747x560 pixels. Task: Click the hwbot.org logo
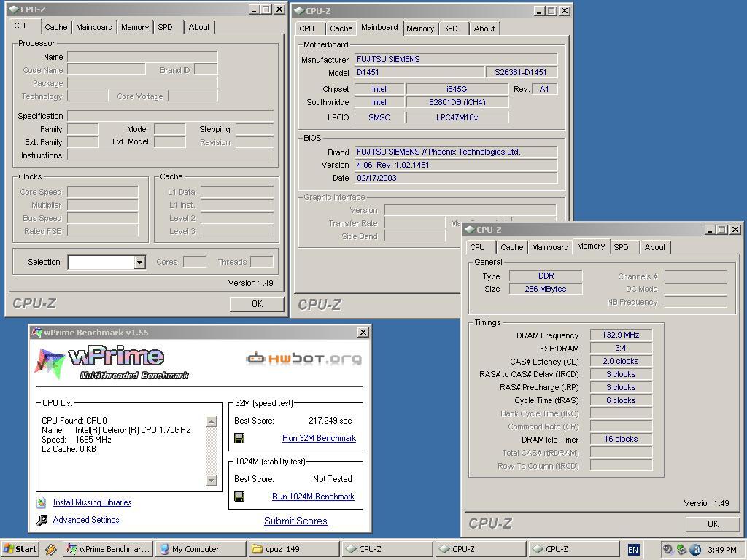pos(303,358)
